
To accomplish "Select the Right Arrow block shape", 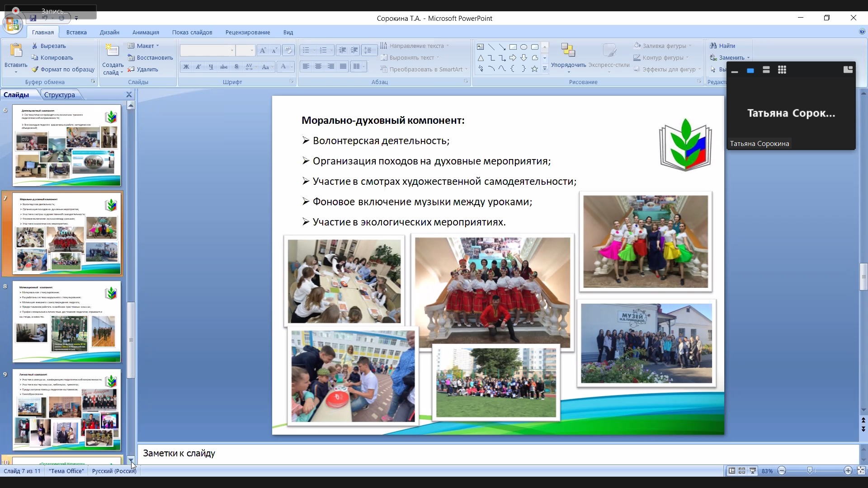I will point(513,58).
